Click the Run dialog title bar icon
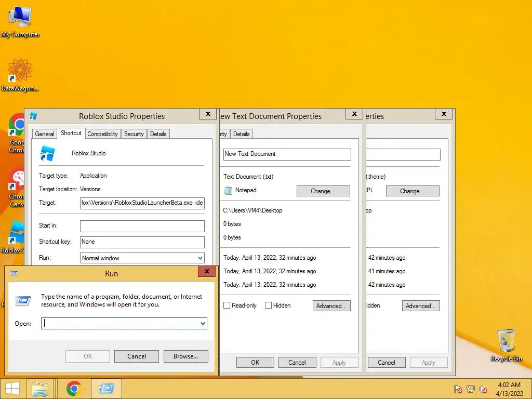Viewport: 532px width, 399px height. click(14, 273)
